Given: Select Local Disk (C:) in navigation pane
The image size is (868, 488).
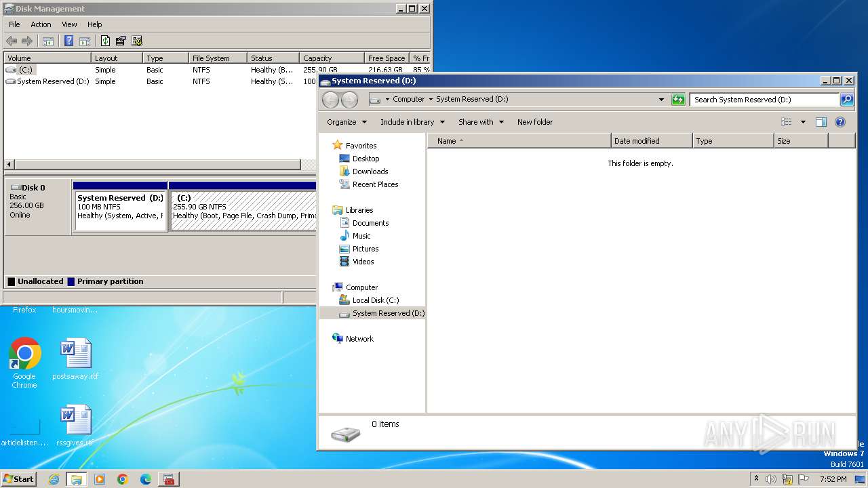Looking at the screenshot, I should pyautogui.click(x=375, y=300).
